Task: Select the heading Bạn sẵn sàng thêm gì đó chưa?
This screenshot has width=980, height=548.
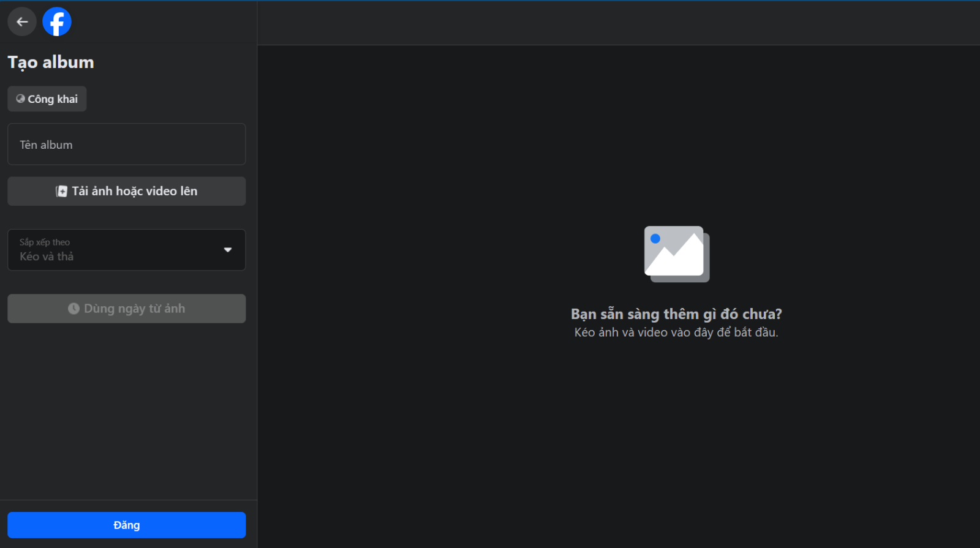Action: point(676,314)
